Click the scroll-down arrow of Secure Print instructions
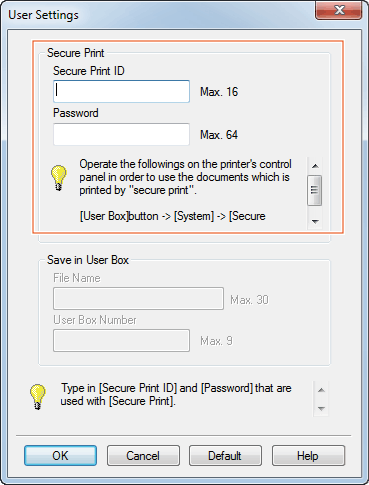The height and width of the screenshot is (485, 369). tap(315, 221)
